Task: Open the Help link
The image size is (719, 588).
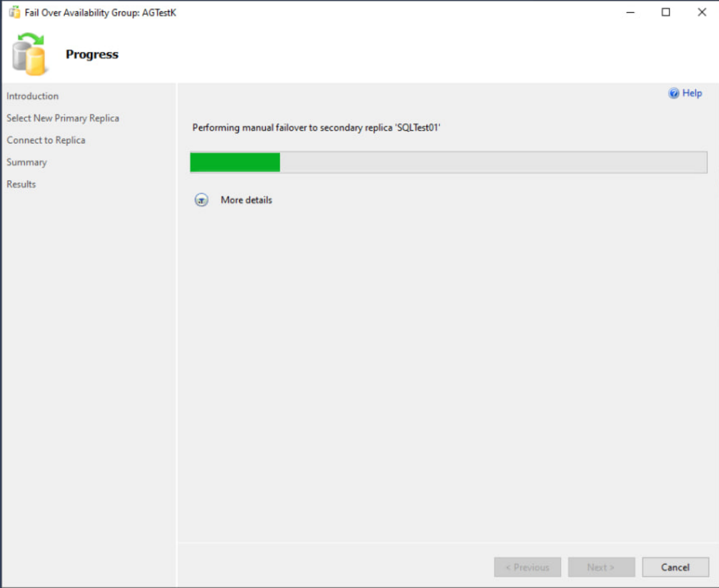Action: click(692, 94)
